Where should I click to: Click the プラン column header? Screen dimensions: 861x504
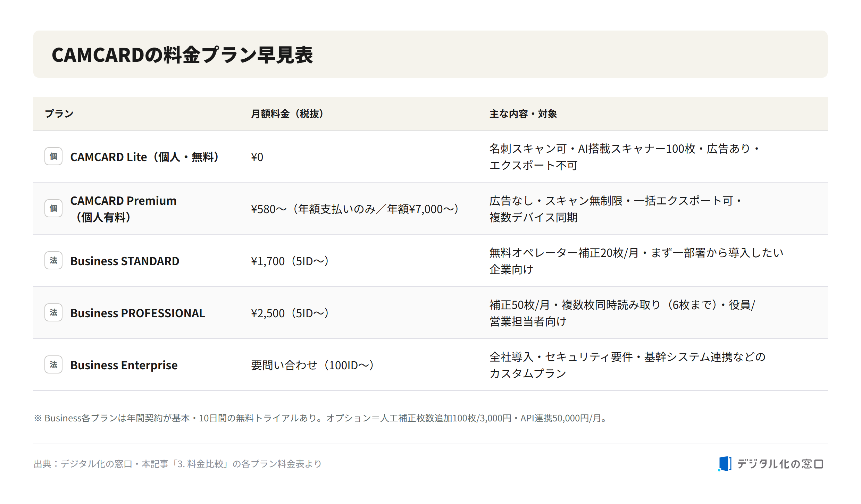point(59,114)
